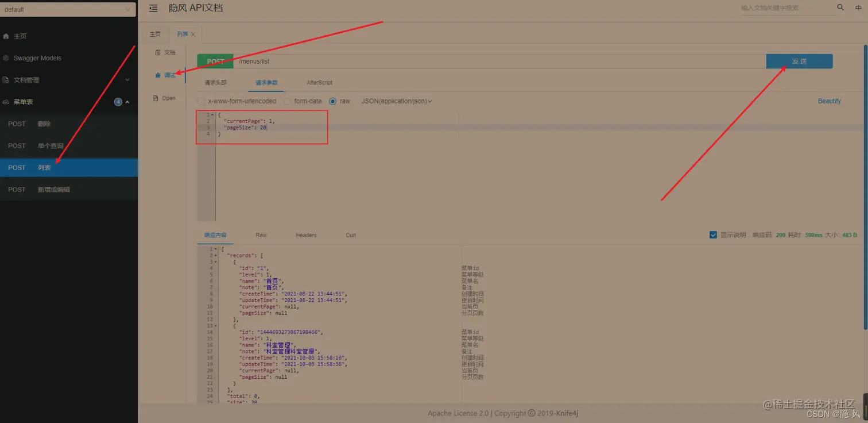Click the /menus/list URL input field
The image size is (868, 423).
499,61
